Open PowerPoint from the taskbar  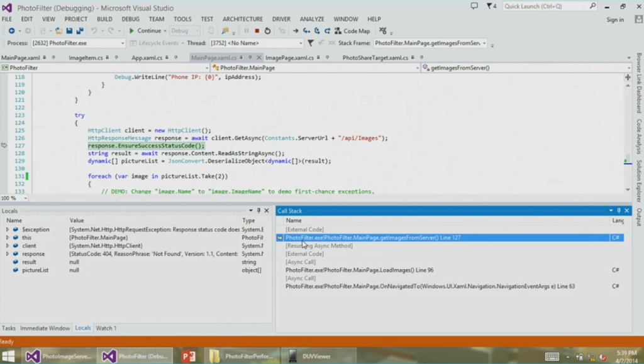tap(189, 356)
